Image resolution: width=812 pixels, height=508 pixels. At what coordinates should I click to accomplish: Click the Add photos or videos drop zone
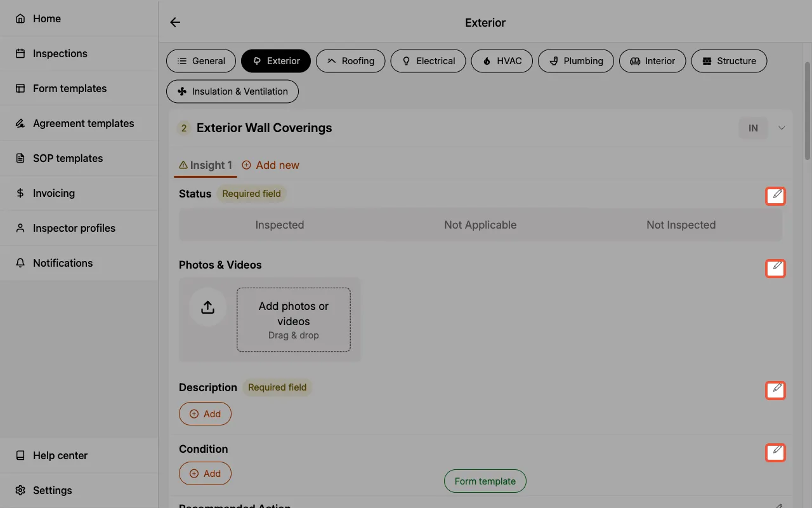(x=293, y=319)
